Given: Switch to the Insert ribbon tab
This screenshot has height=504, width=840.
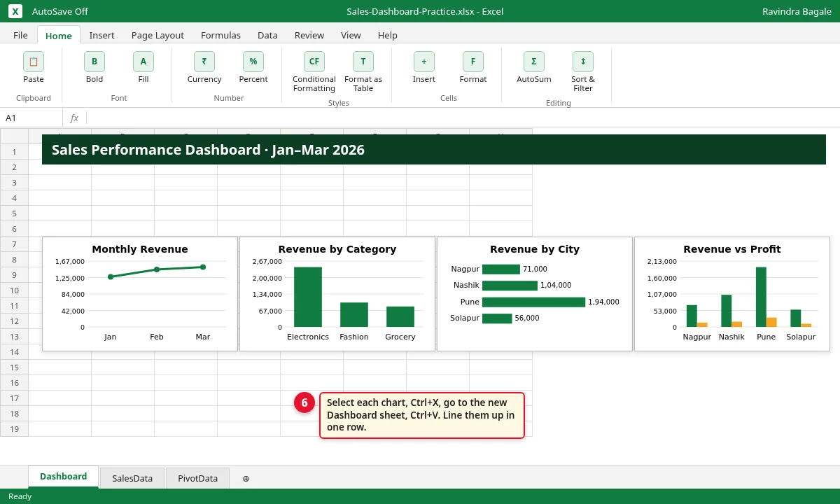Looking at the screenshot, I should (x=102, y=35).
